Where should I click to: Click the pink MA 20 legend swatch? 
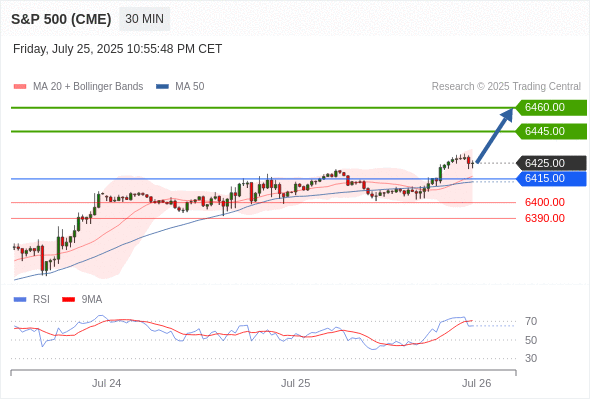[20, 87]
